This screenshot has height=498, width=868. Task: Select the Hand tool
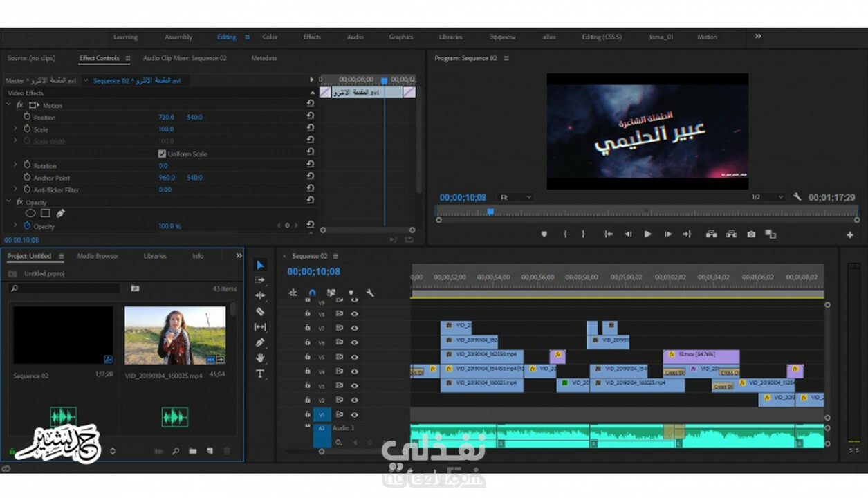(260, 358)
